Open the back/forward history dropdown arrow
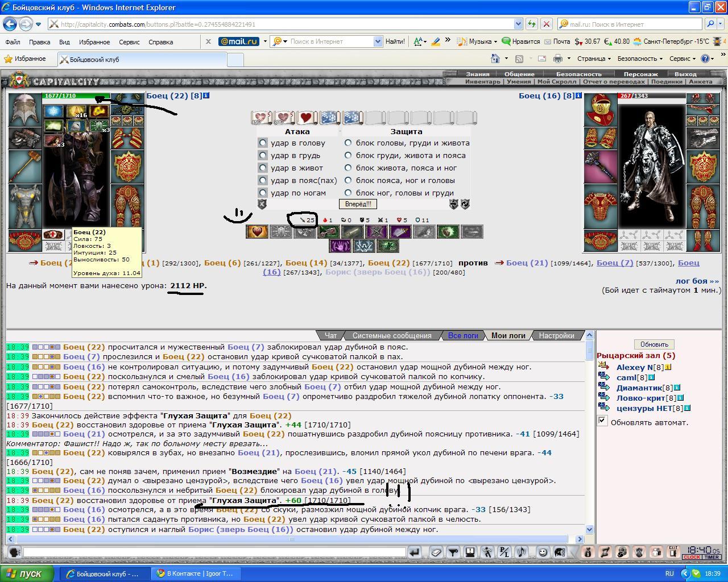The width and height of the screenshot is (728, 582). [38, 24]
